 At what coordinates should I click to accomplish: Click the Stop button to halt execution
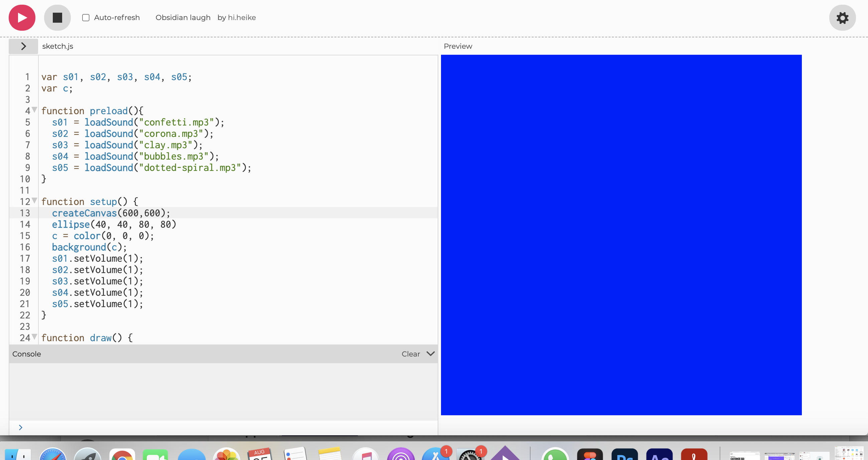(57, 17)
